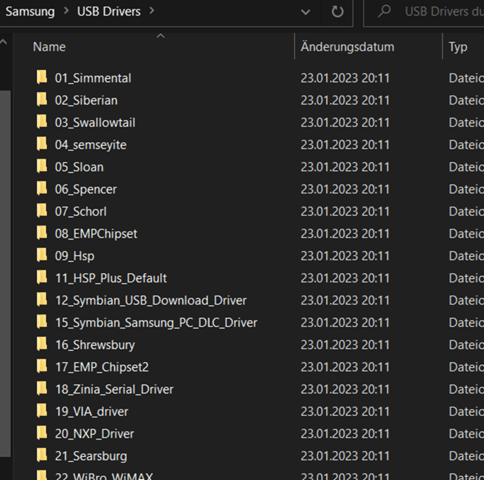Viewport: 484px width, 480px height.
Task: Select the 09_Hsp folder name
Action: 75,256
